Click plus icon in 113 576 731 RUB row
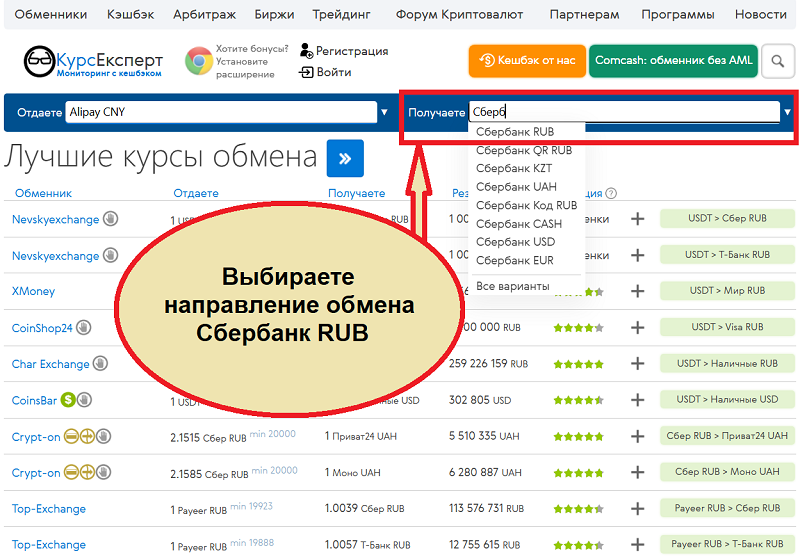 (637, 508)
